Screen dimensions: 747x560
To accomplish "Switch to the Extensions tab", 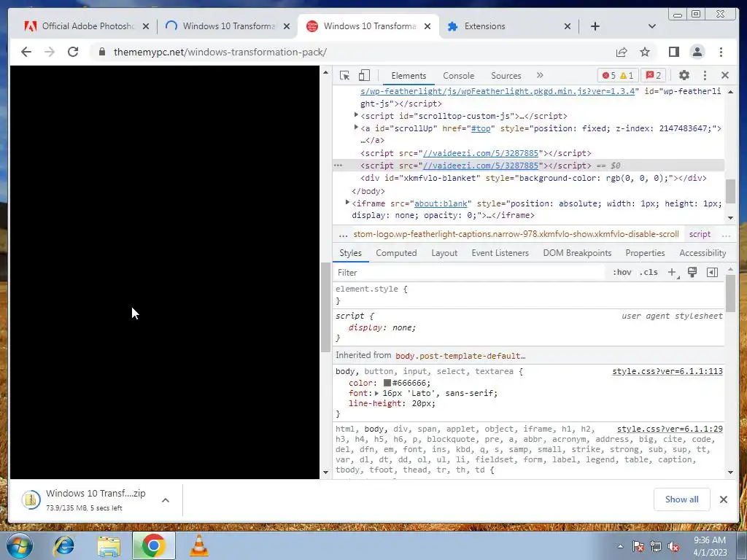I will click(x=508, y=26).
